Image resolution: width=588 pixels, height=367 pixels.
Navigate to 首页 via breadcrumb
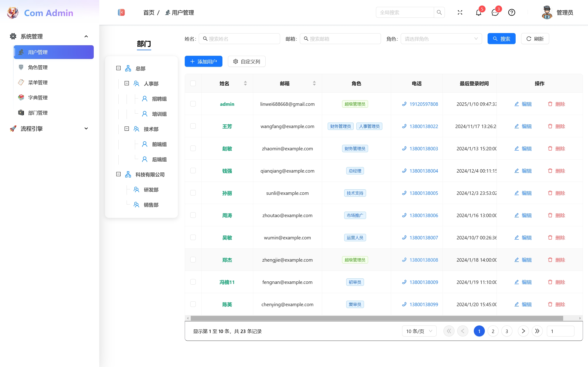[148, 12]
